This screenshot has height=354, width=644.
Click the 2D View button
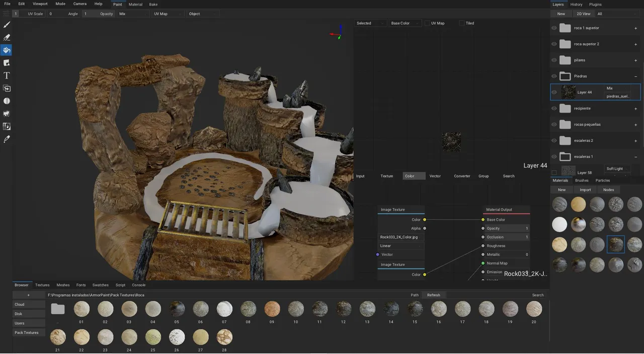584,14
